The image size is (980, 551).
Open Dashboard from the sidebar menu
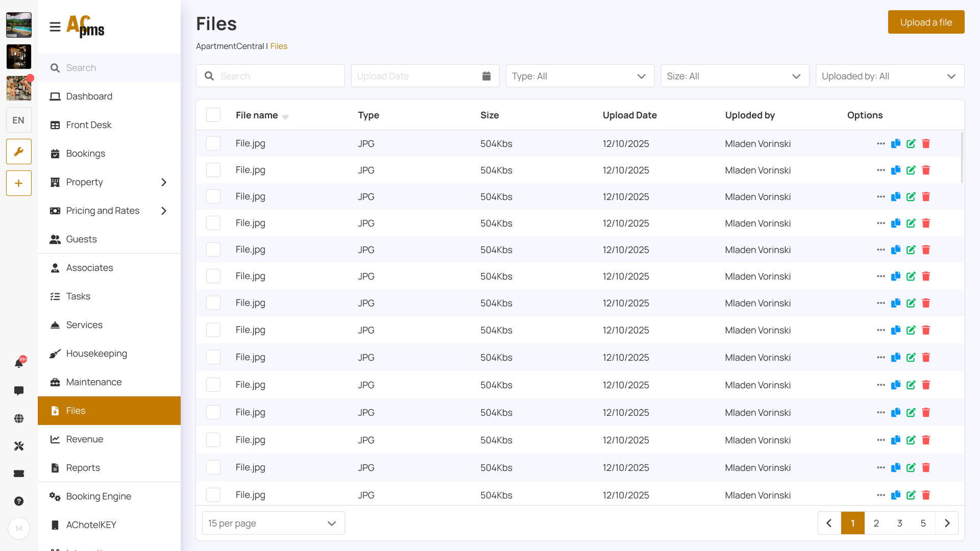89,96
